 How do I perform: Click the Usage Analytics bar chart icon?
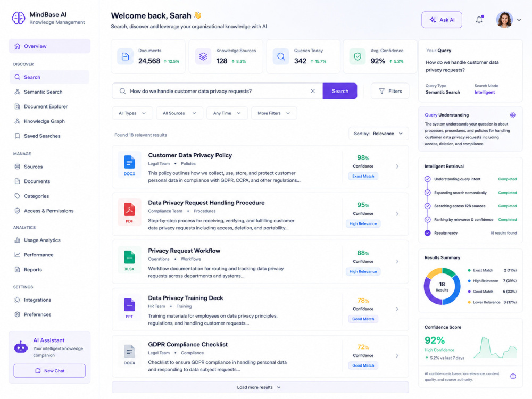pos(18,240)
